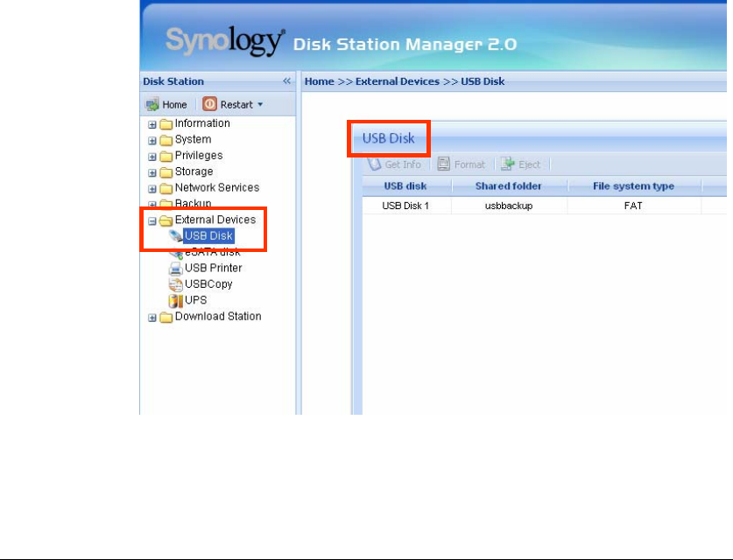Image resolution: width=733 pixels, height=560 pixels.
Task: Click the Get Info icon
Action: click(x=375, y=164)
